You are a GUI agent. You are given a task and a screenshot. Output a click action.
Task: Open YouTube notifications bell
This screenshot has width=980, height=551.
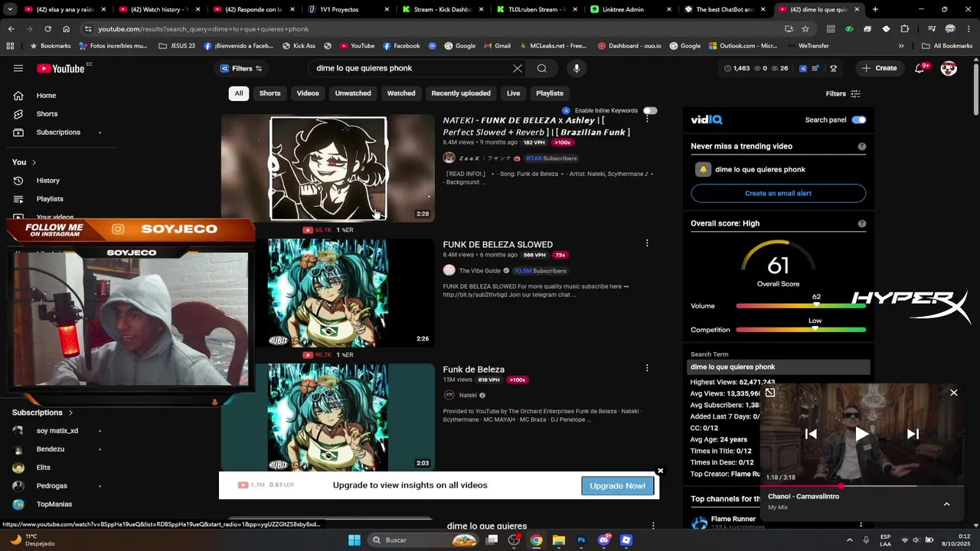pyautogui.click(x=920, y=68)
